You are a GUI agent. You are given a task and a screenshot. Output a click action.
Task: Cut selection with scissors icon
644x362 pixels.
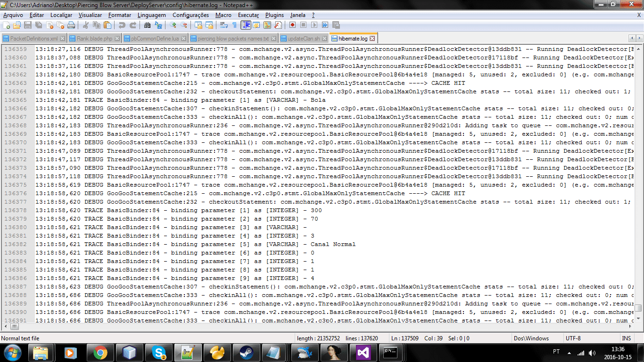point(85,25)
